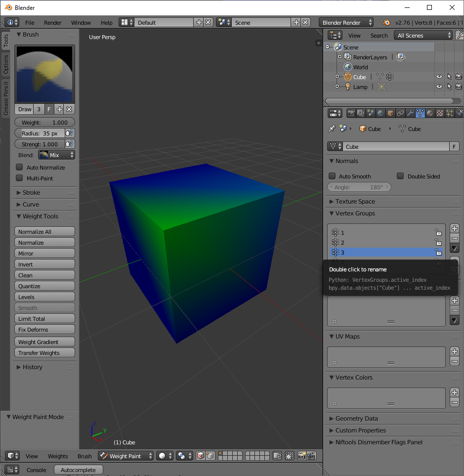The image size is (464, 476).
Task: Open the Object properties cube tab
Action: pos(390,113)
